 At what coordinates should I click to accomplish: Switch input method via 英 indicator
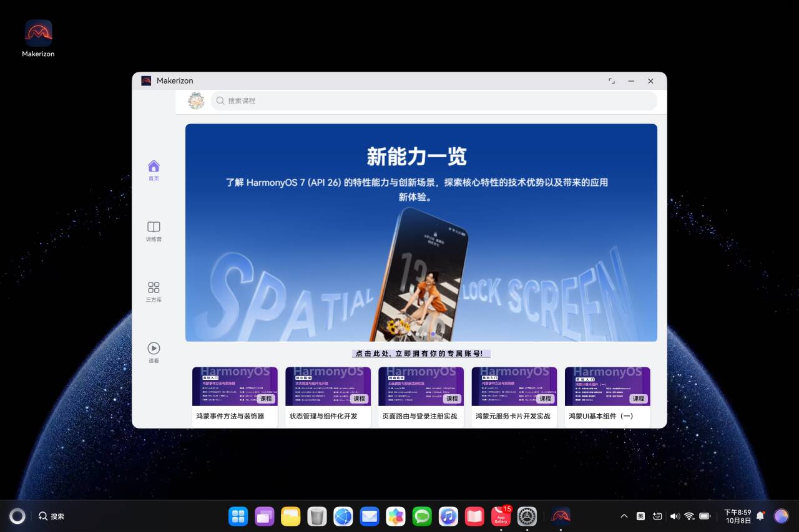tap(640, 516)
